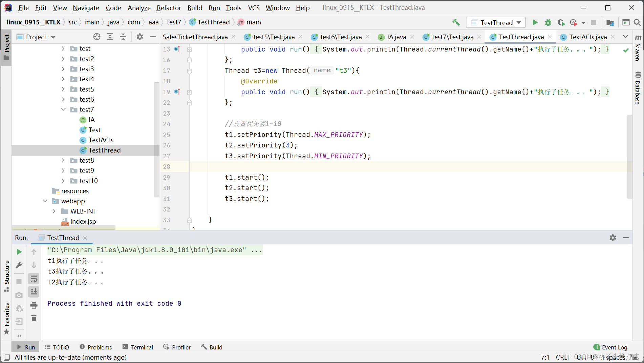Viewport: 644px width, 363px height.
Task: Open the Maven side panel
Action: point(638,48)
